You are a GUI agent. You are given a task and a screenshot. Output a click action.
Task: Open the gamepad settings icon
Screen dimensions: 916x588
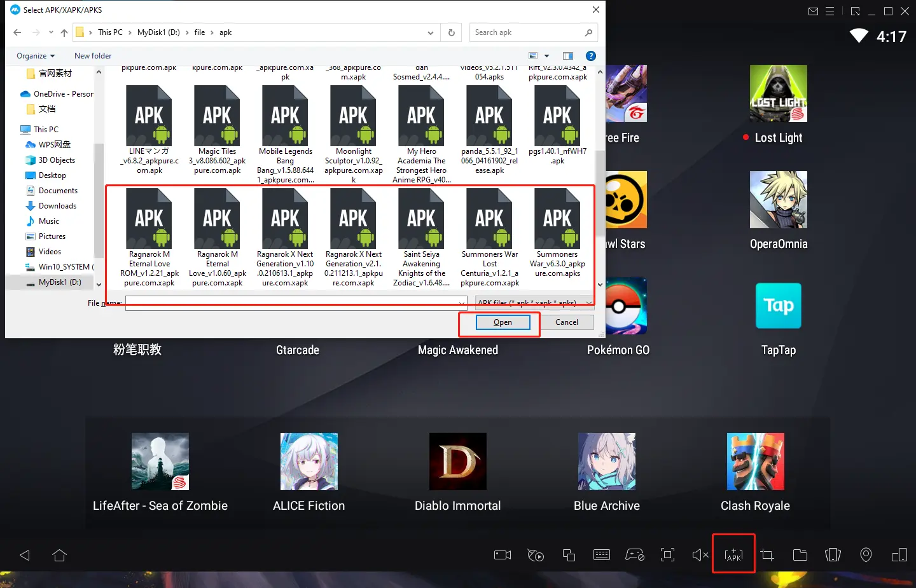635,555
